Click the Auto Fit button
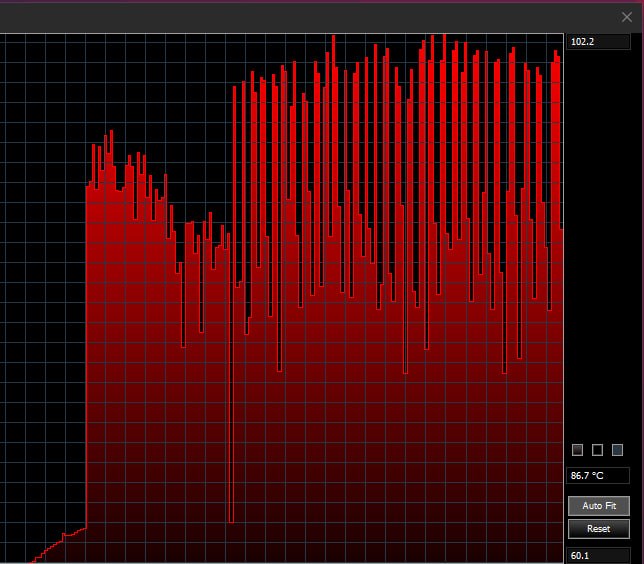Image resolution: width=644 pixels, height=564 pixels. click(598, 506)
